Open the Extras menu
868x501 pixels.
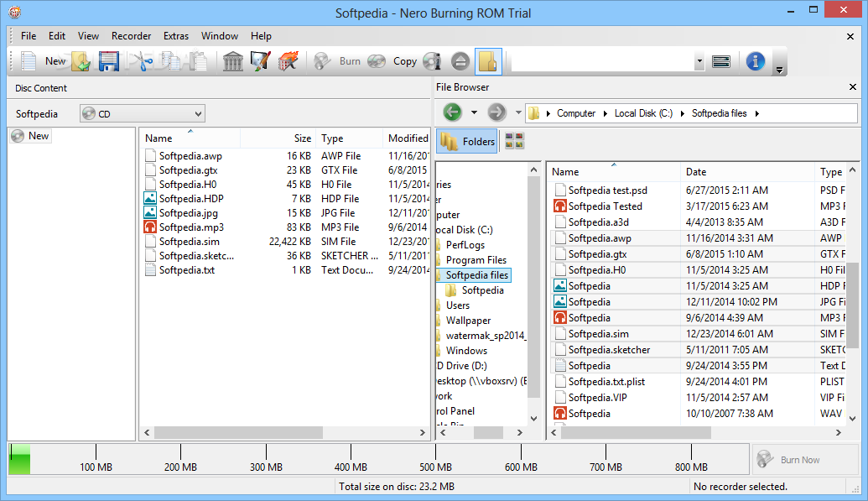pyautogui.click(x=176, y=36)
